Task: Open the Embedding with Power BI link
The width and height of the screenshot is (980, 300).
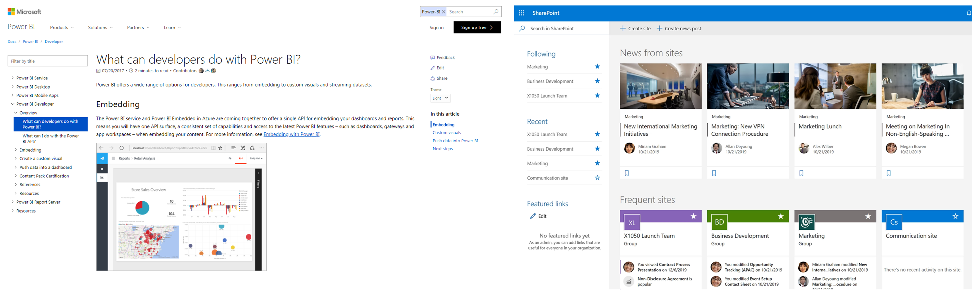Action: point(291,134)
